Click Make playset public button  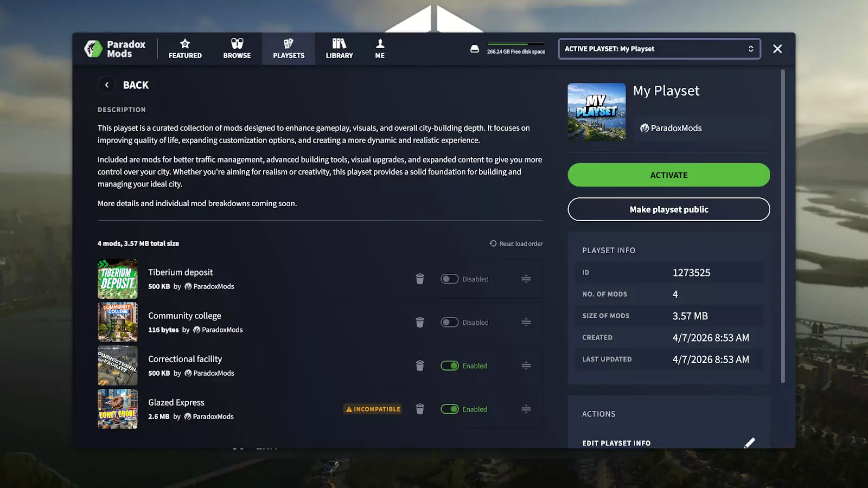669,209
